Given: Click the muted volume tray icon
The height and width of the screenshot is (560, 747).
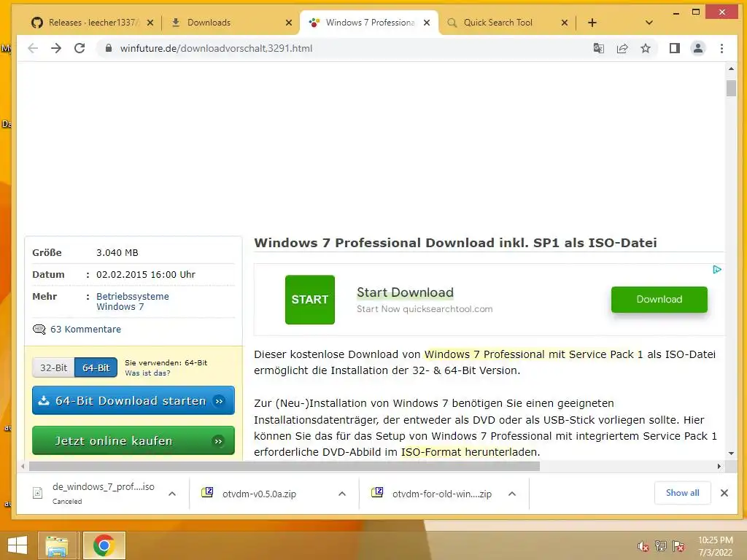Looking at the screenshot, I should [643, 546].
